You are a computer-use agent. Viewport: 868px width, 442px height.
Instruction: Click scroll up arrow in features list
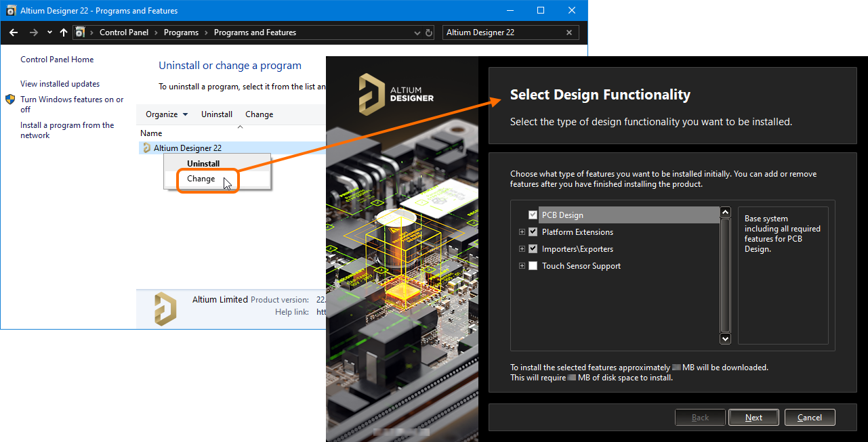(725, 213)
